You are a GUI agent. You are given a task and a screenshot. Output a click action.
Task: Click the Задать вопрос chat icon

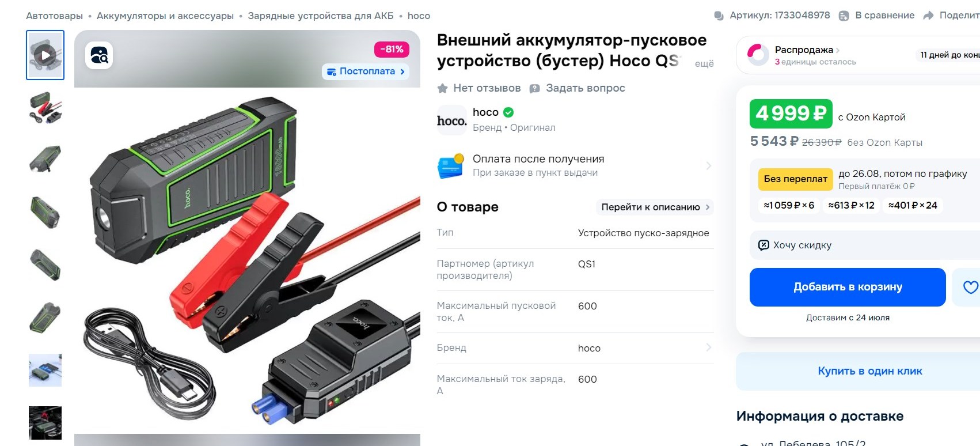point(534,88)
